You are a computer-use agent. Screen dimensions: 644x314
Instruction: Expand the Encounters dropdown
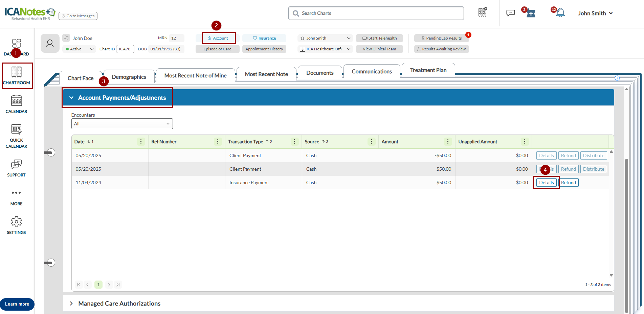122,124
